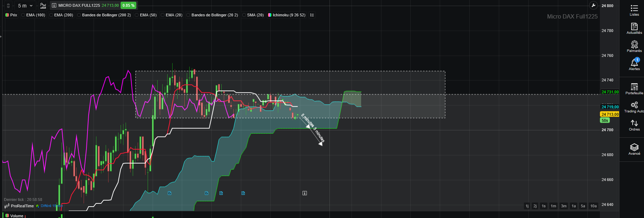The height and width of the screenshot is (218, 644).
Task: Click the Volume panel label
Action: pyautogui.click(x=17, y=216)
